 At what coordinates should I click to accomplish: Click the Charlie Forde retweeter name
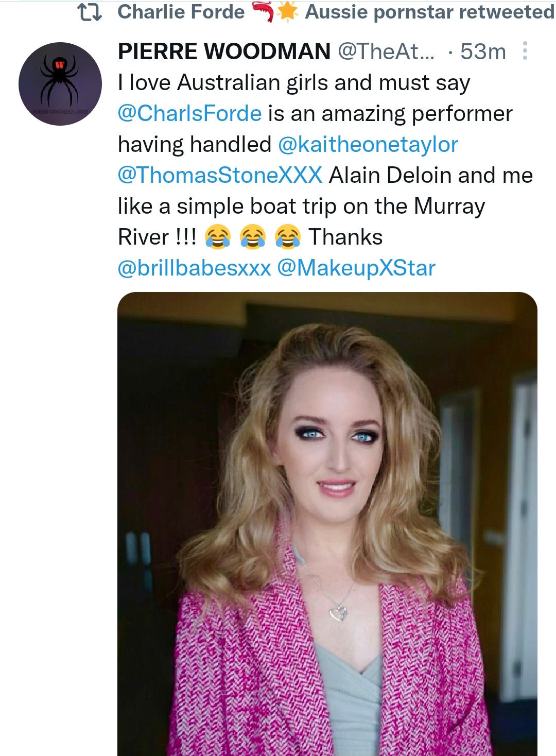(181, 12)
